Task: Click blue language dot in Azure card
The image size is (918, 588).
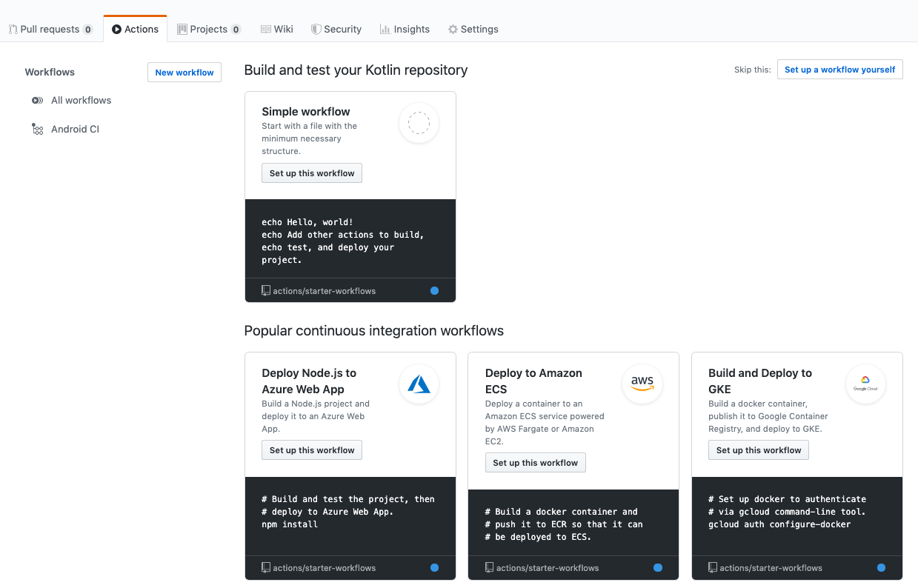Action: click(x=434, y=568)
